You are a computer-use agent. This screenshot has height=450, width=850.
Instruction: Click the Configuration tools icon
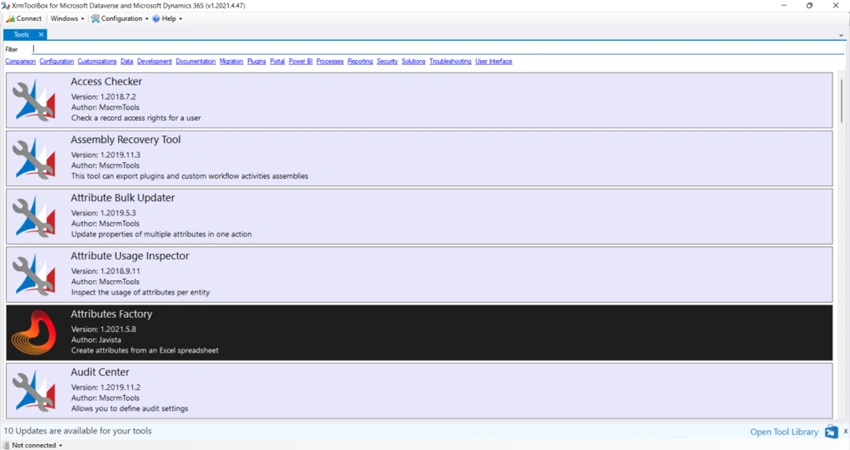[95, 18]
